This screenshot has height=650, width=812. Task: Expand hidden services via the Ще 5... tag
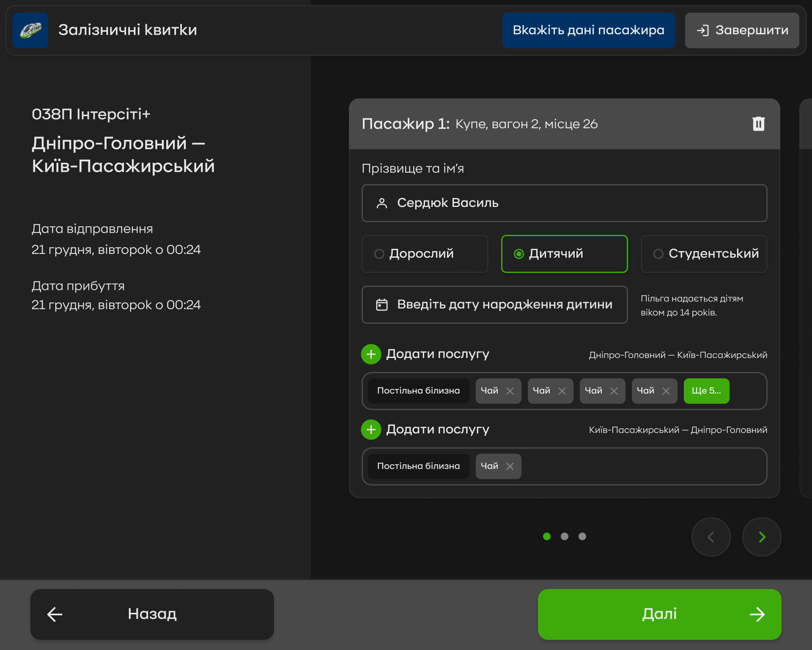706,391
